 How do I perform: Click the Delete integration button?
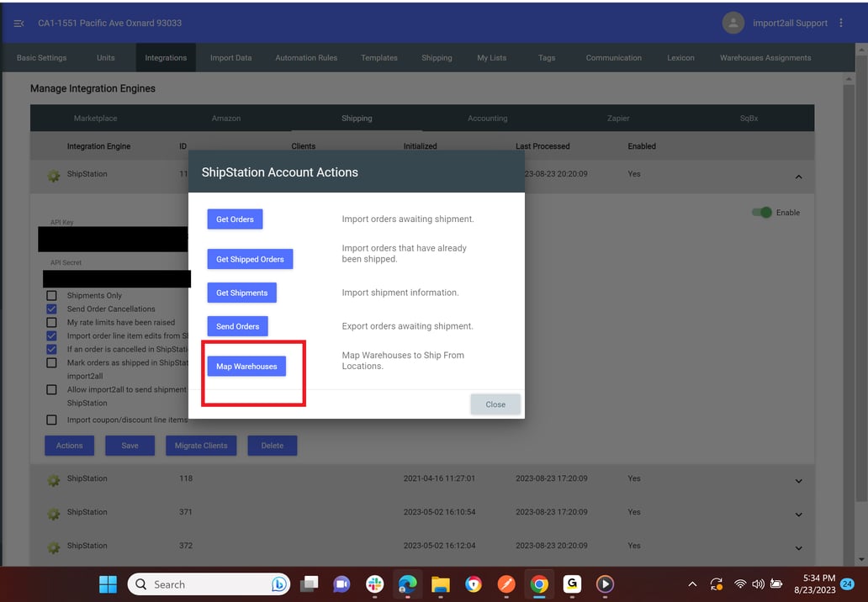(272, 446)
